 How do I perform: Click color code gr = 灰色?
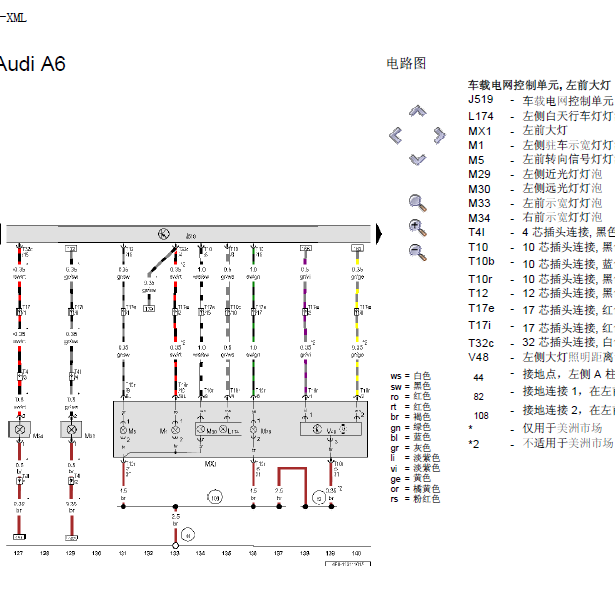pos(410,448)
